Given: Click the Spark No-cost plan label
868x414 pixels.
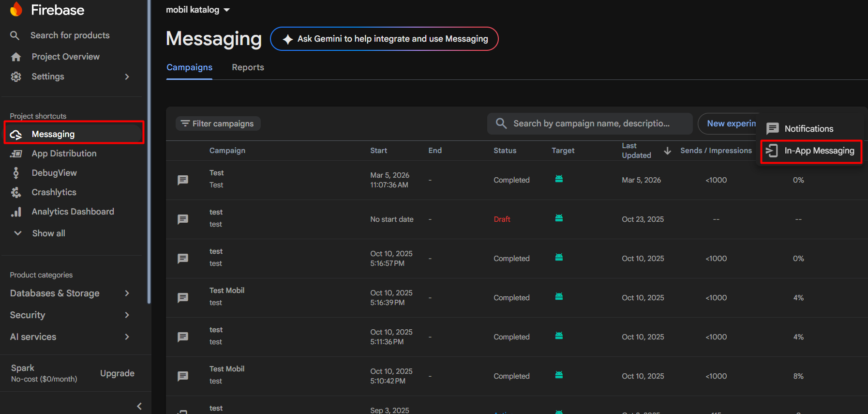Looking at the screenshot, I should 44,373.
